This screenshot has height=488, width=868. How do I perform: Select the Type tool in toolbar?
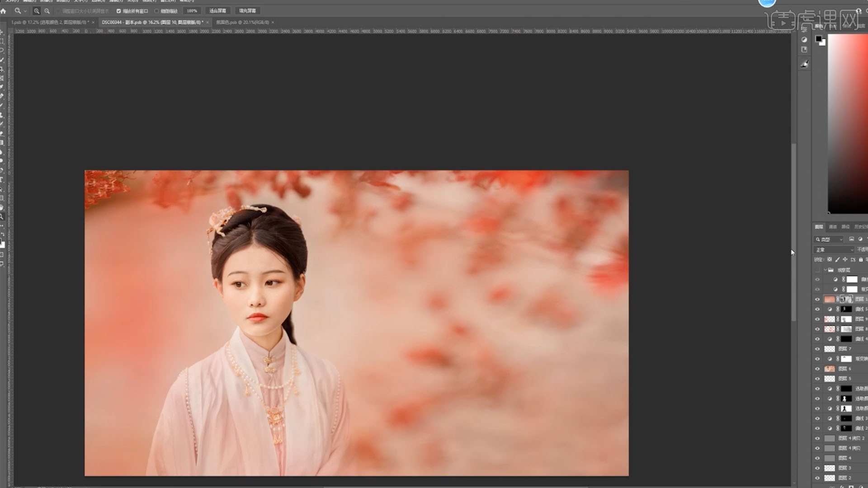(x=2, y=180)
